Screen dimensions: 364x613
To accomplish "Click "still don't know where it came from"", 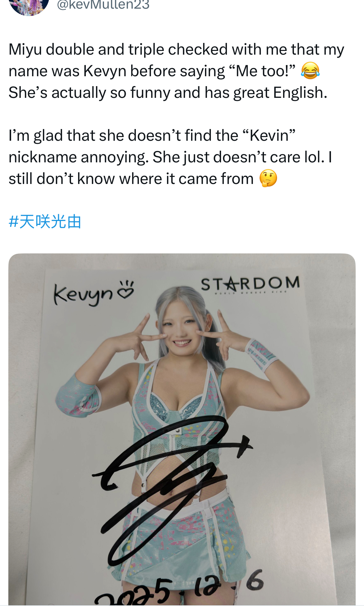I will point(131,179).
